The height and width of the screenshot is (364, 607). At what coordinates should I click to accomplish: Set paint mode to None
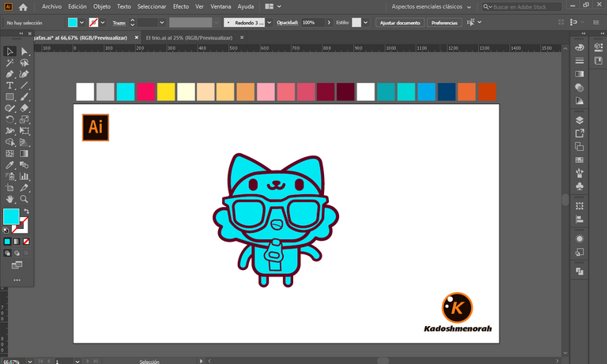[26, 242]
